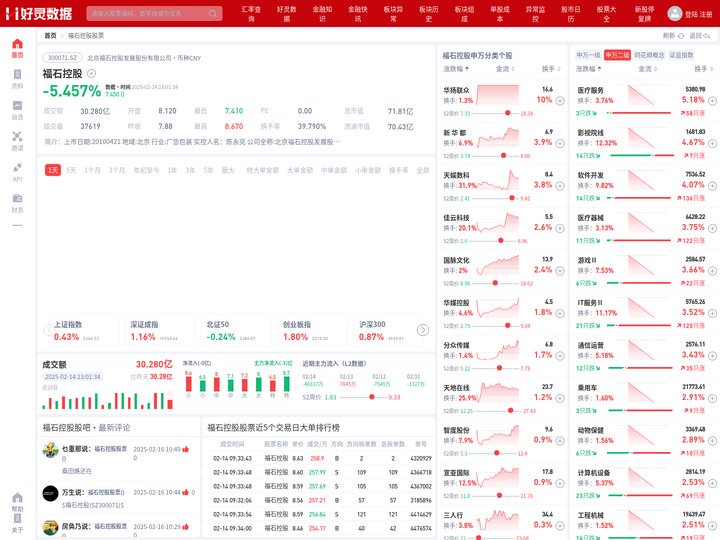This screenshot has width=720, height=540.
Task: Open the 华扬联众 mini trend chart
Action: [x=498, y=95]
